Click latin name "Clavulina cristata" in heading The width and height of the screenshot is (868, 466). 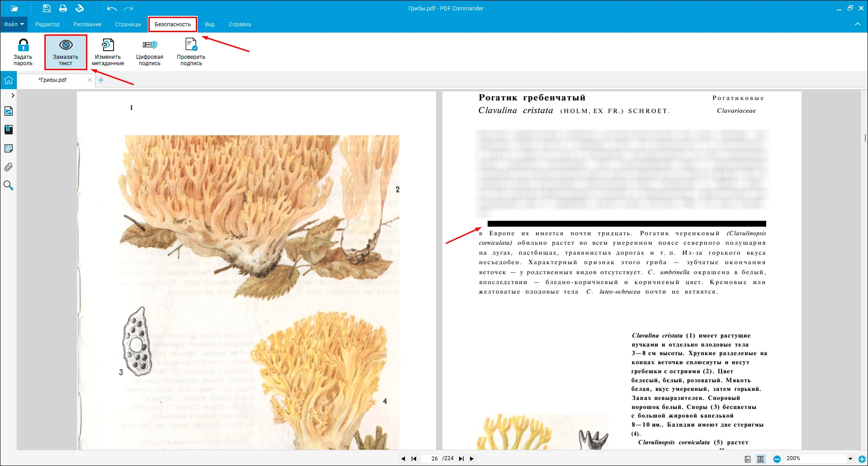point(516,110)
